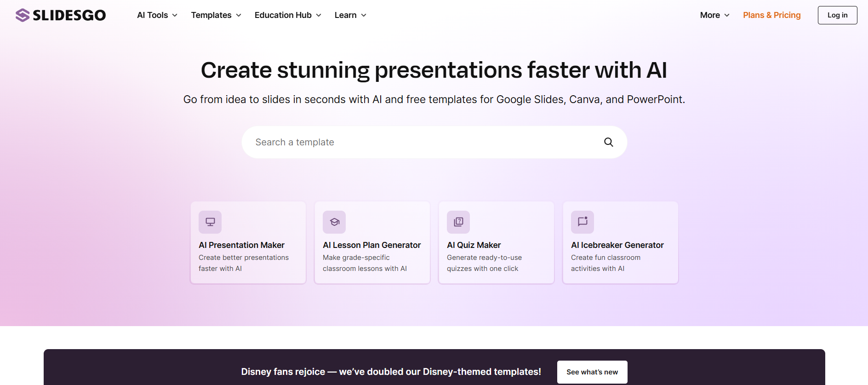Open AI Lesson Plan Generator title link
The height and width of the screenshot is (385, 868).
[371, 245]
